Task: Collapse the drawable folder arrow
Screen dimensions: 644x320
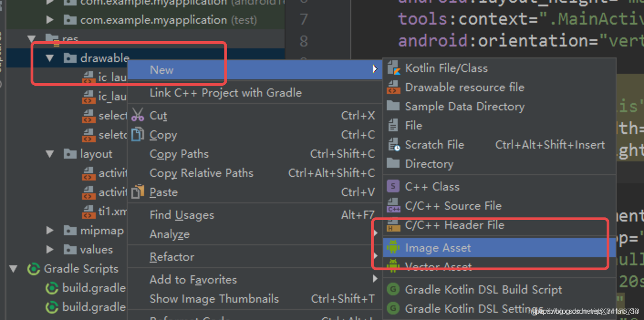Action: (x=50, y=58)
